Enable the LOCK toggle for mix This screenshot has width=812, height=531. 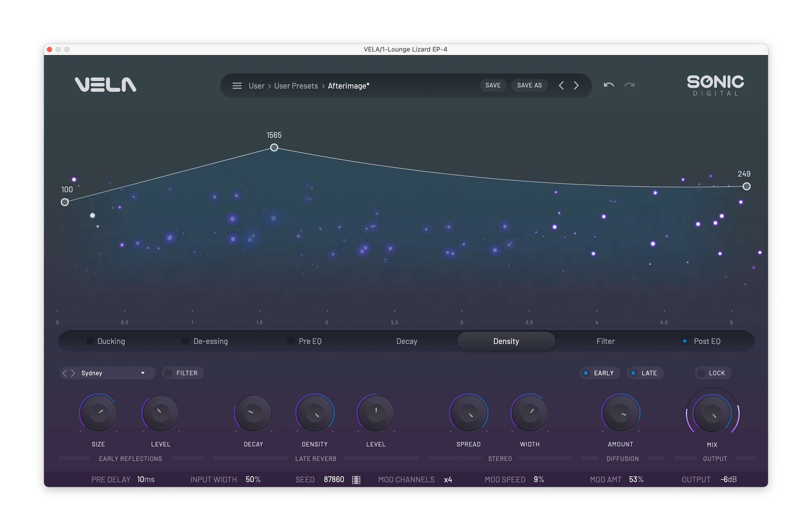tap(701, 373)
